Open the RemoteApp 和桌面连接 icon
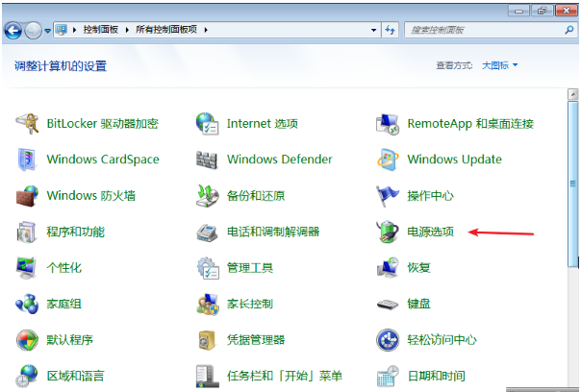 (388, 124)
